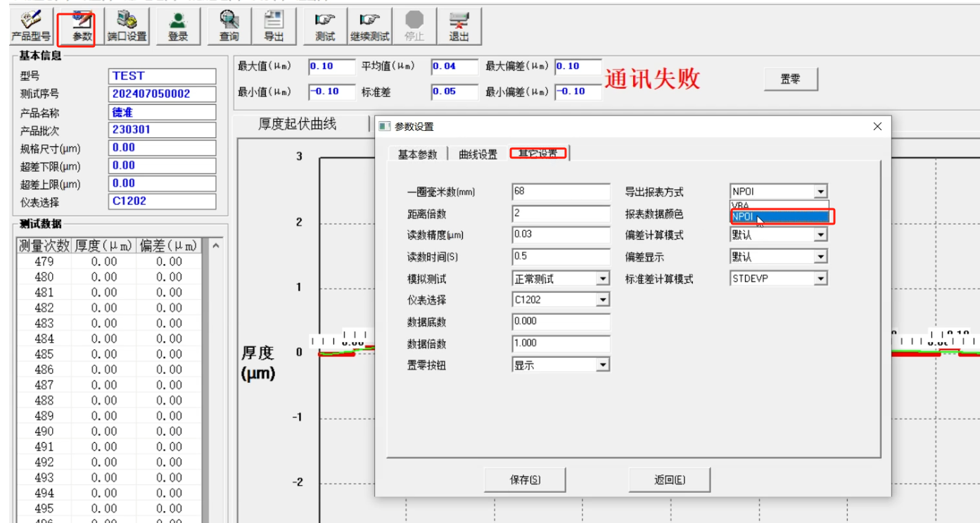The height and width of the screenshot is (523, 980).
Task: Open the 参数 settings toolbar icon
Action: [x=82, y=27]
